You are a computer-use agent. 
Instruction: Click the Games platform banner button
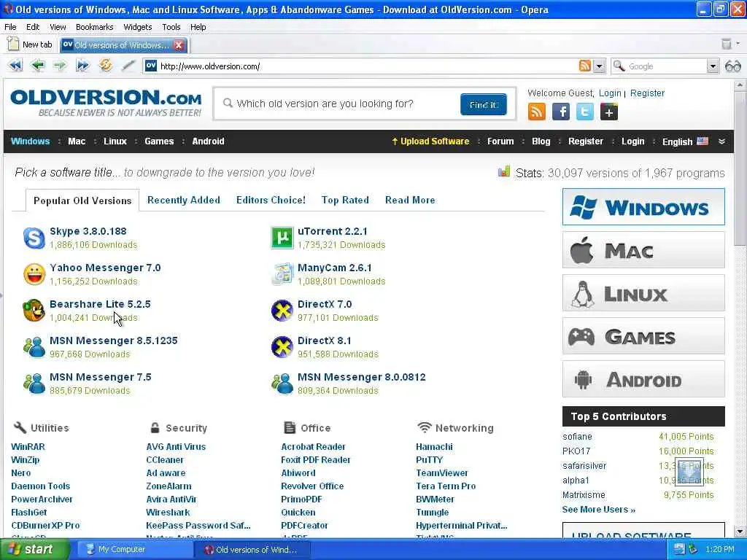[643, 336]
